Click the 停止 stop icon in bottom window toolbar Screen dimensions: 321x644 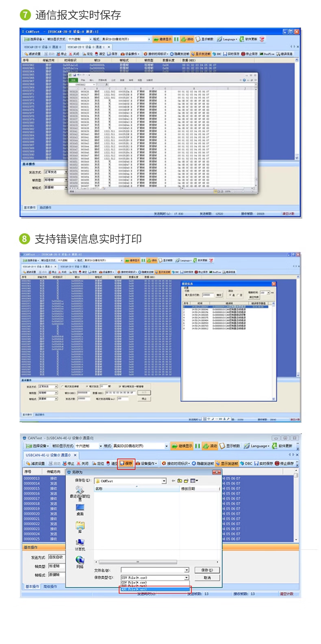67,463
